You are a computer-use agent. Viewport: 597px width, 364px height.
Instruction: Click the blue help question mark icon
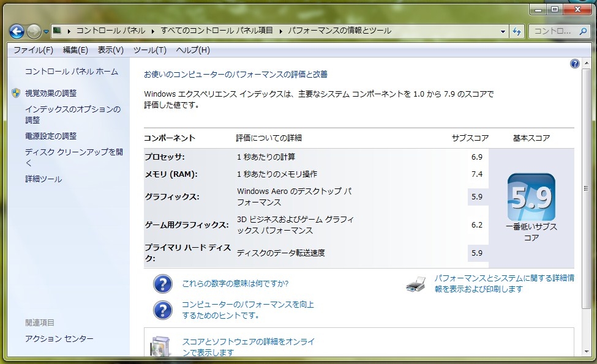pos(574,64)
